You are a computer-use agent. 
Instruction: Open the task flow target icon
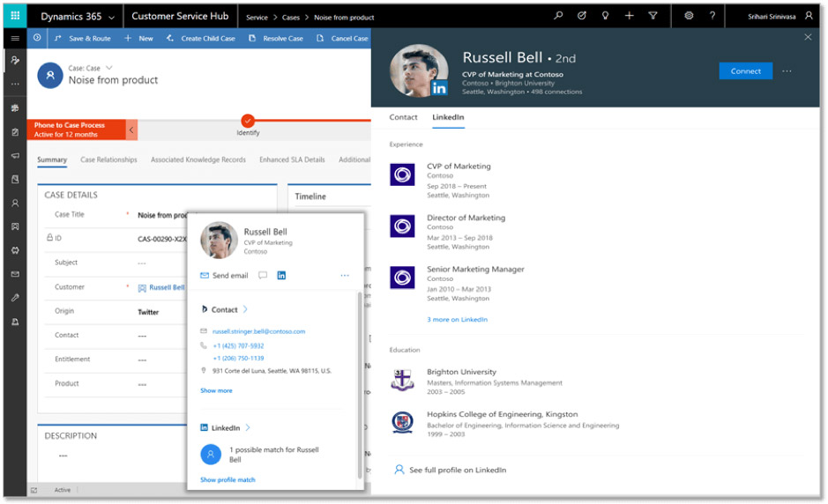click(x=581, y=16)
